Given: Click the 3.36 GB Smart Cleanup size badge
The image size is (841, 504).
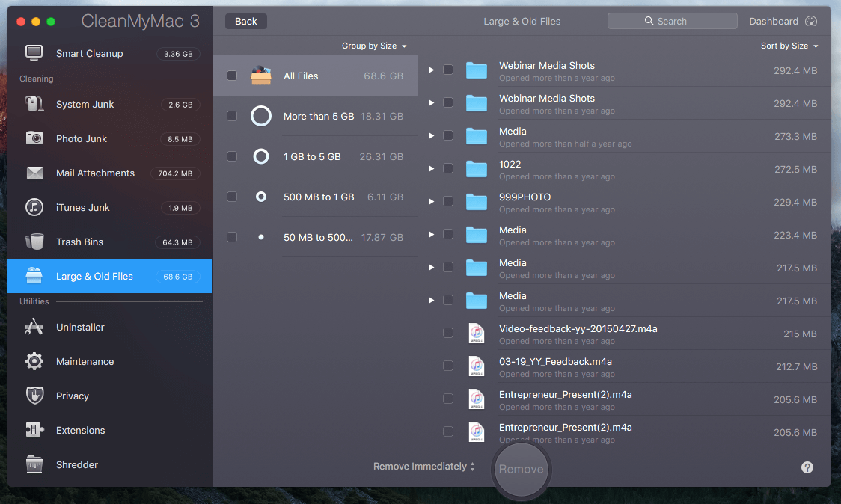Looking at the screenshot, I should point(178,54).
